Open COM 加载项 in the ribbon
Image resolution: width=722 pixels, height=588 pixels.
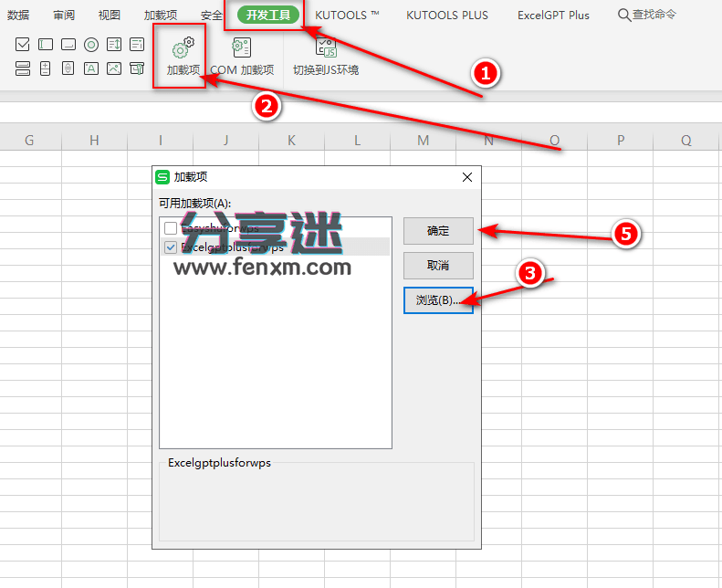(x=242, y=57)
